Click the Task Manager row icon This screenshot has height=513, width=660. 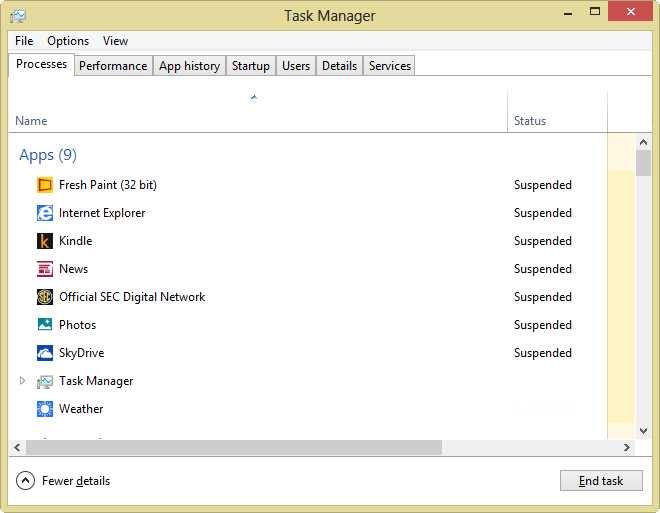[x=45, y=381]
